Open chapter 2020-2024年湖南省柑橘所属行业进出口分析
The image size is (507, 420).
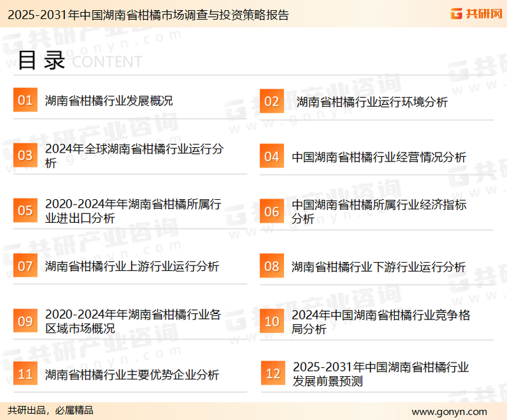[133, 211]
